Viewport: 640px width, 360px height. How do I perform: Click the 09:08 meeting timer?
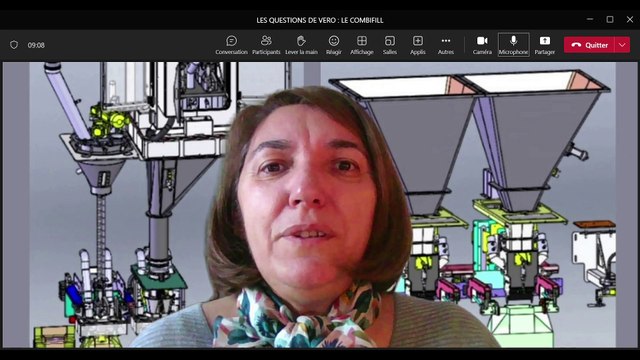click(36, 45)
